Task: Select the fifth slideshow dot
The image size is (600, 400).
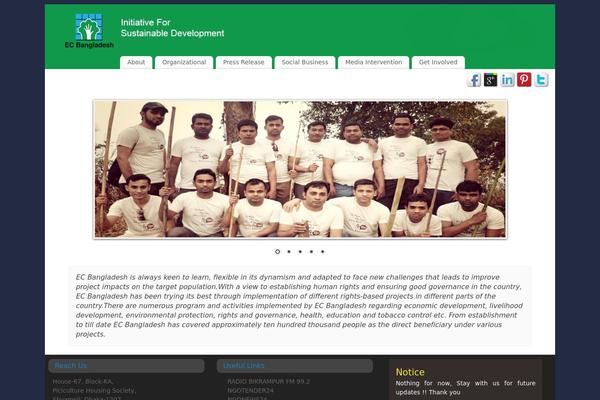Action: [x=323, y=251]
